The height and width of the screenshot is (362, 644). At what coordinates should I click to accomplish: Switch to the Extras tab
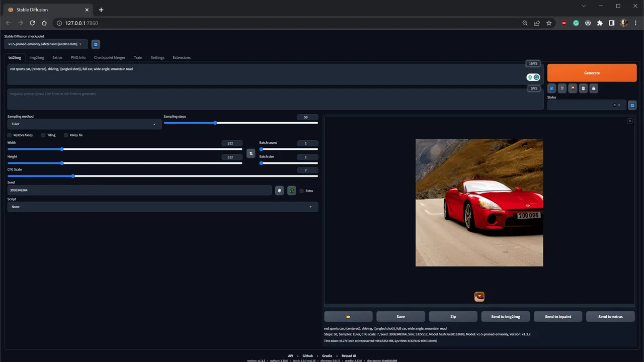click(x=57, y=57)
